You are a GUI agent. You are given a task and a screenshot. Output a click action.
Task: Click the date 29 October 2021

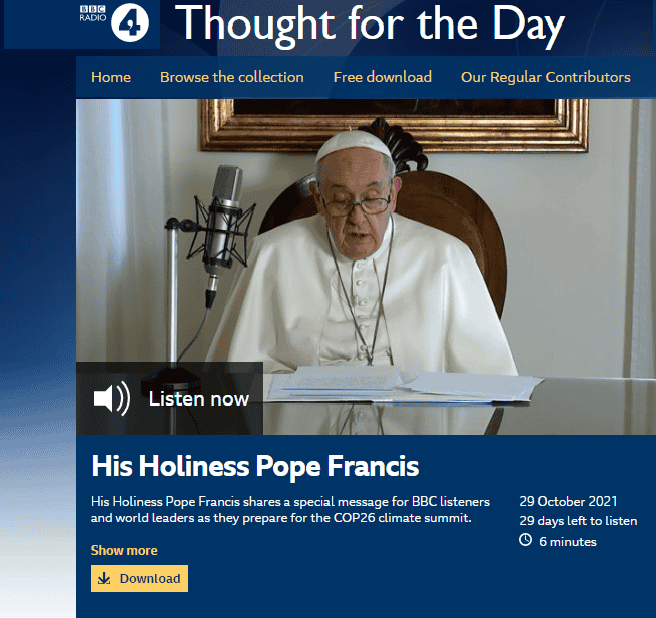point(568,501)
